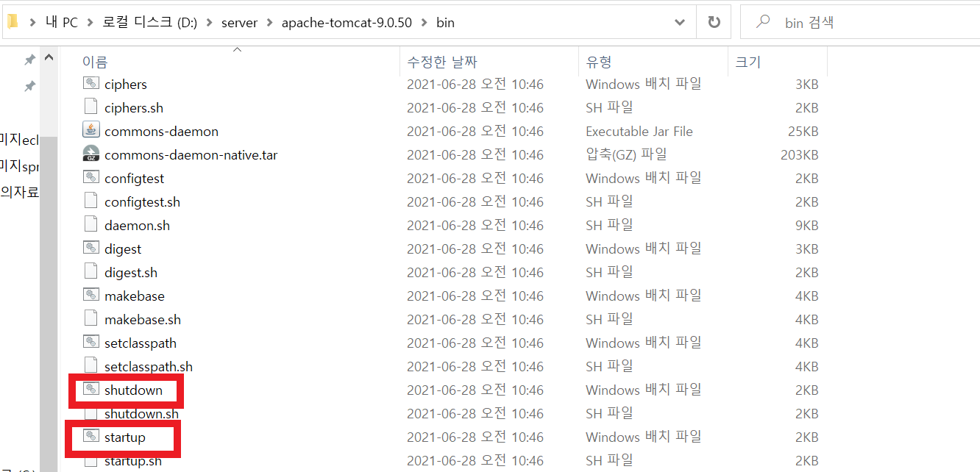Select the startup file name

(125, 437)
